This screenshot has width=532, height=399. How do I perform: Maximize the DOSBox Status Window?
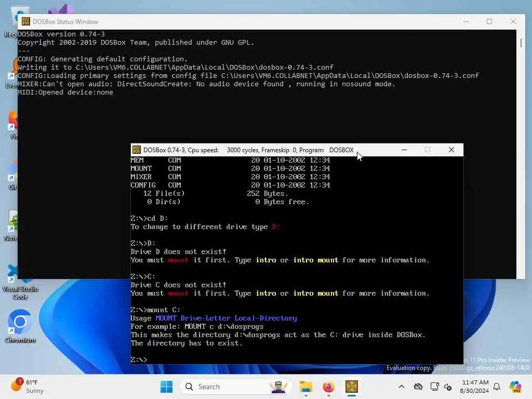click(489, 21)
